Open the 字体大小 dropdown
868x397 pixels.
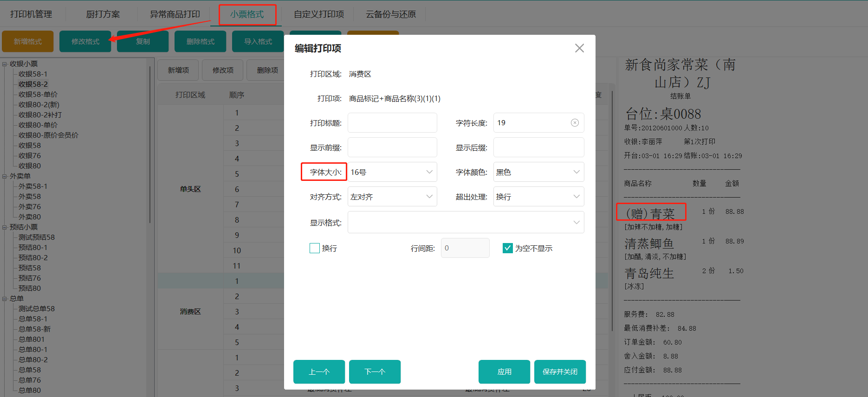point(392,172)
